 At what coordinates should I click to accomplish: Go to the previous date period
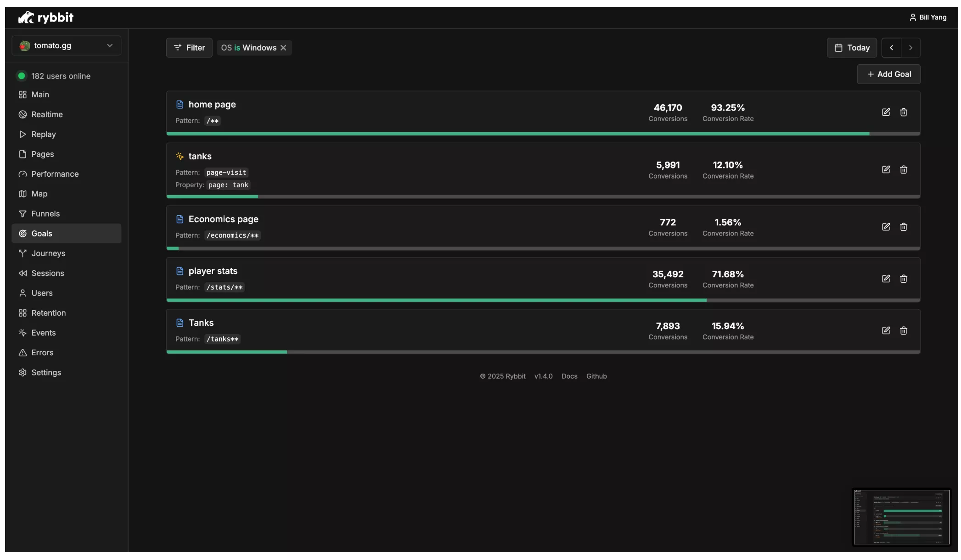(891, 48)
